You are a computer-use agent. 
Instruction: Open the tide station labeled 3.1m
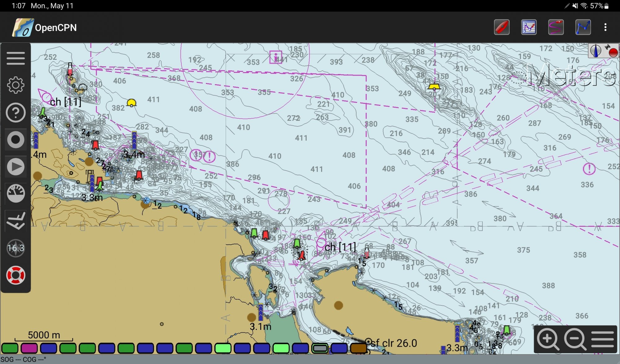pos(260,312)
